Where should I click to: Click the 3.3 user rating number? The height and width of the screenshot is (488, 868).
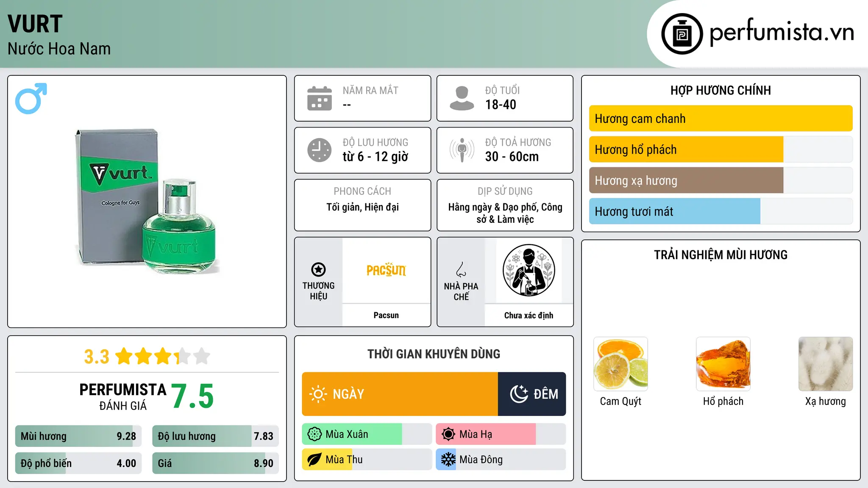click(97, 357)
